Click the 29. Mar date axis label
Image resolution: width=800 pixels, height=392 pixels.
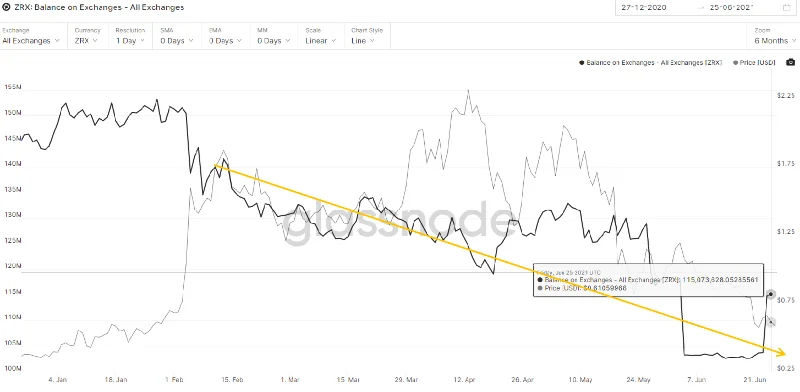pyautogui.click(x=407, y=380)
